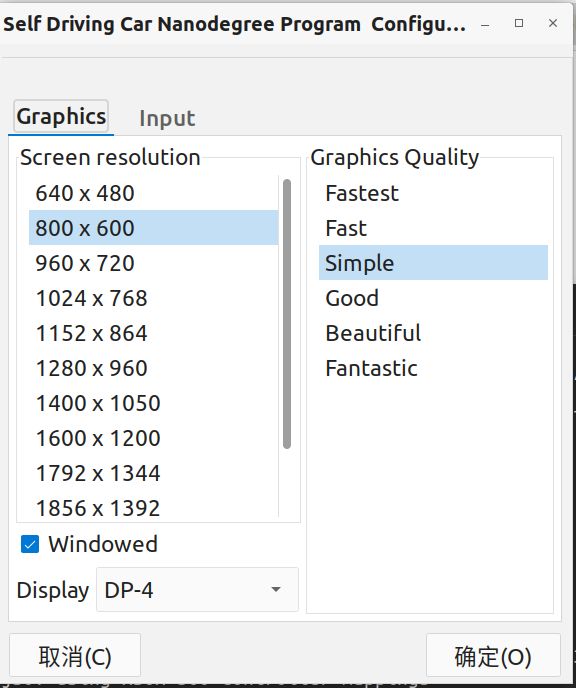Select 1152 x 864 resolution

pyautogui.click(x=154, y=333)
